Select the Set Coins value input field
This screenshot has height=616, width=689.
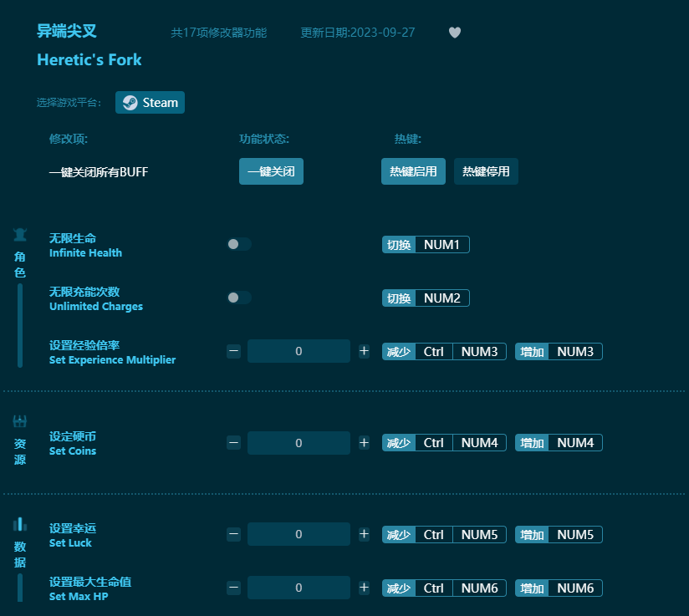coord(299,443)
